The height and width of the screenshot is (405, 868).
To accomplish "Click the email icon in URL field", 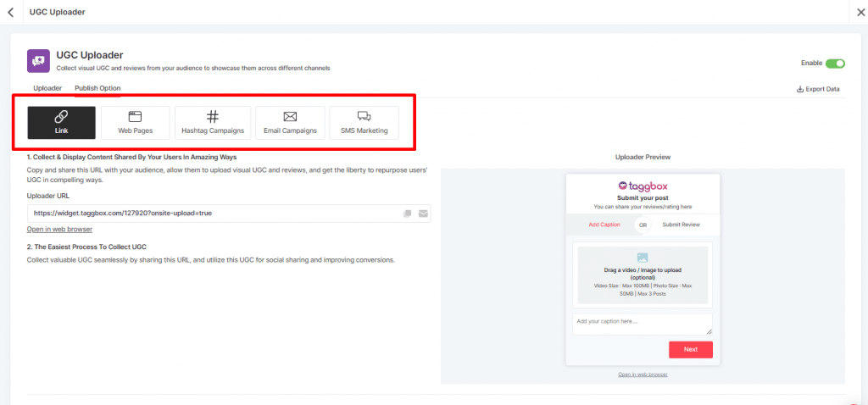I will point(422,213).
